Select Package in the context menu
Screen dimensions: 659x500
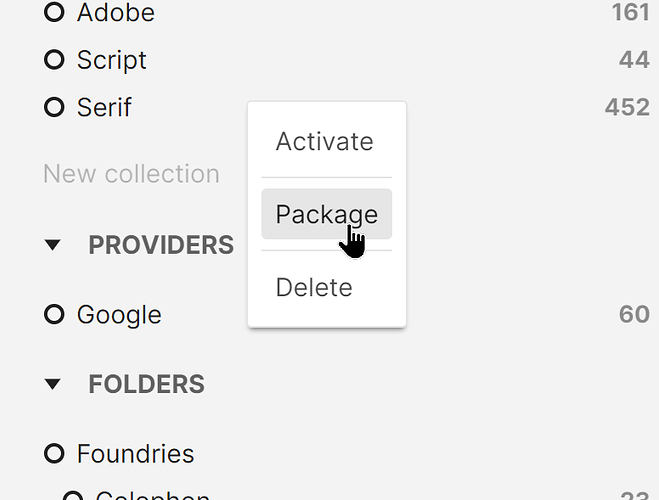tap(326, 214)
